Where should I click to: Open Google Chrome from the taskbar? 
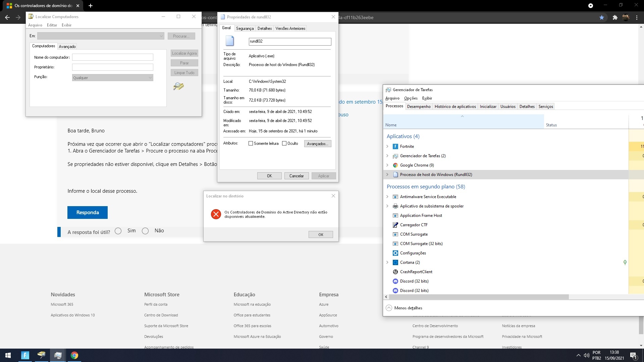click(74, 355)
